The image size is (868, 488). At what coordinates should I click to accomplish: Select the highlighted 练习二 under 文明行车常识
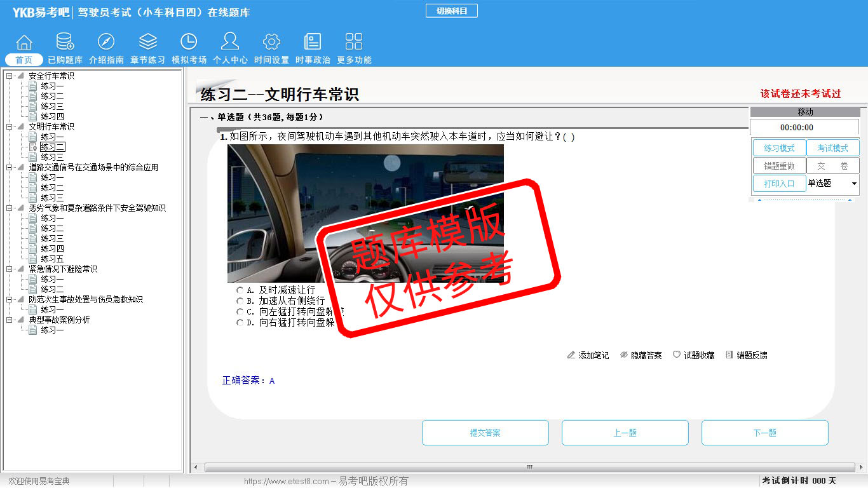[x=52, y=147]
